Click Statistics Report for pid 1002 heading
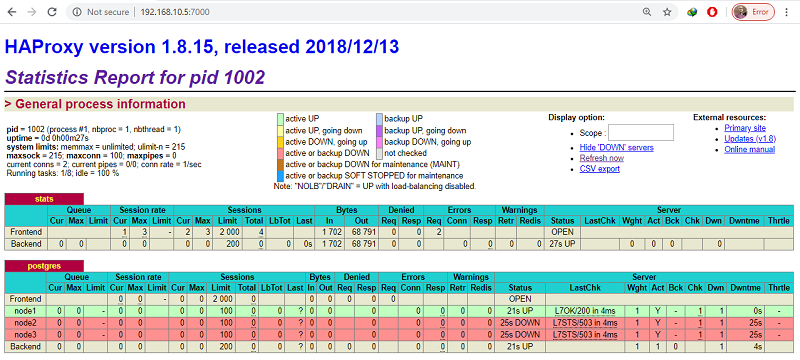The width and height of the screenshot is (800, 360). click(135, 78)
